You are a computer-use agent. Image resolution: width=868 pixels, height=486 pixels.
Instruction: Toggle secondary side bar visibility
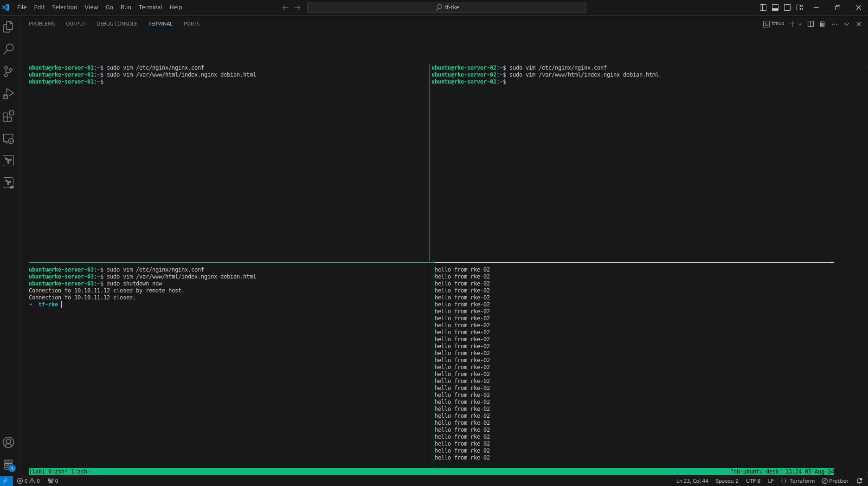point(787,7)
